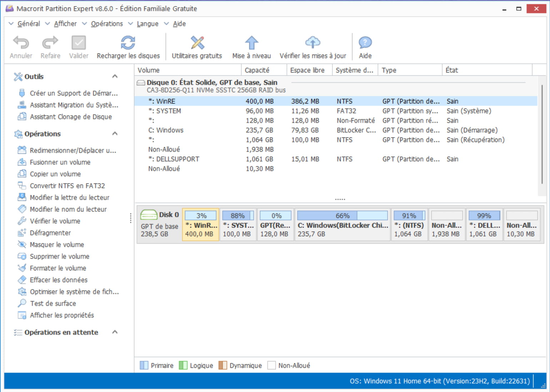Open the Opérations menu
Screen dimensions: 550x392
(x=106, y=24)
